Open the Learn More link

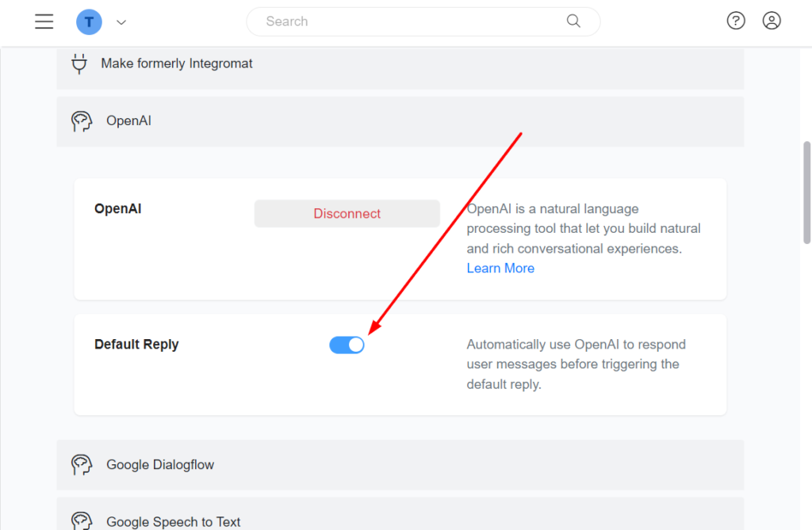pos(500,268)
